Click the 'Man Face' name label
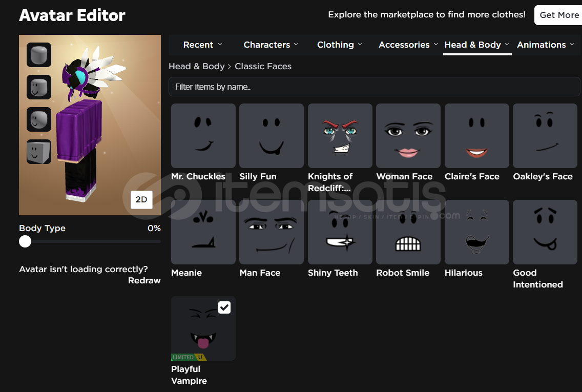Viewport: 582px width, 392px height. point(260,273)
